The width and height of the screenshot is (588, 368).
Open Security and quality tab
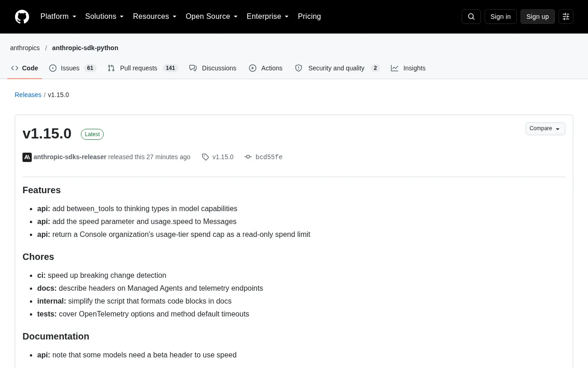point(337,68)
